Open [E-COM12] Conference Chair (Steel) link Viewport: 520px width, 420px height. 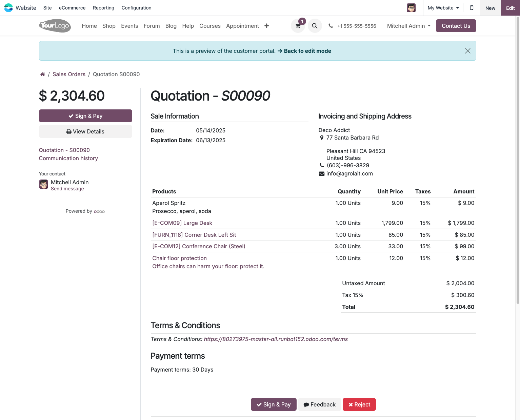pyautogui.click(x=199, y=246)
